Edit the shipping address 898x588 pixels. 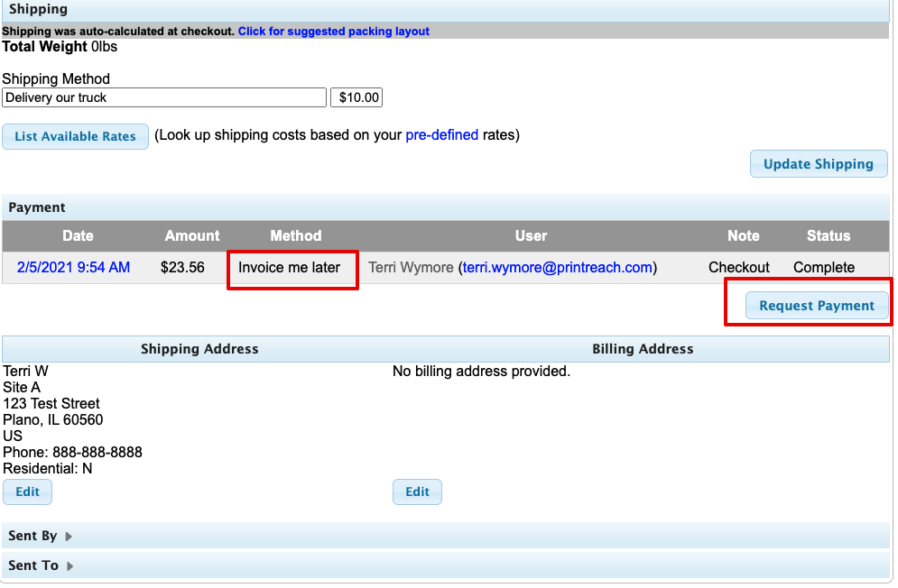tap(27, 492)
